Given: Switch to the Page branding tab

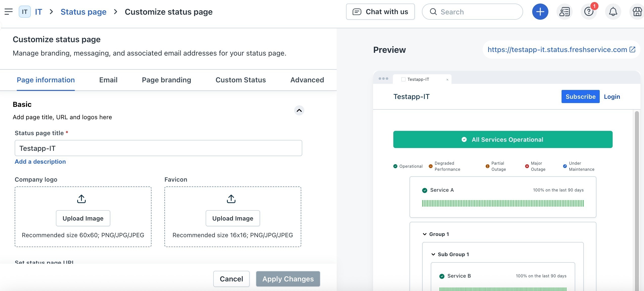Looking at the screenshot, I should [166, 80].
